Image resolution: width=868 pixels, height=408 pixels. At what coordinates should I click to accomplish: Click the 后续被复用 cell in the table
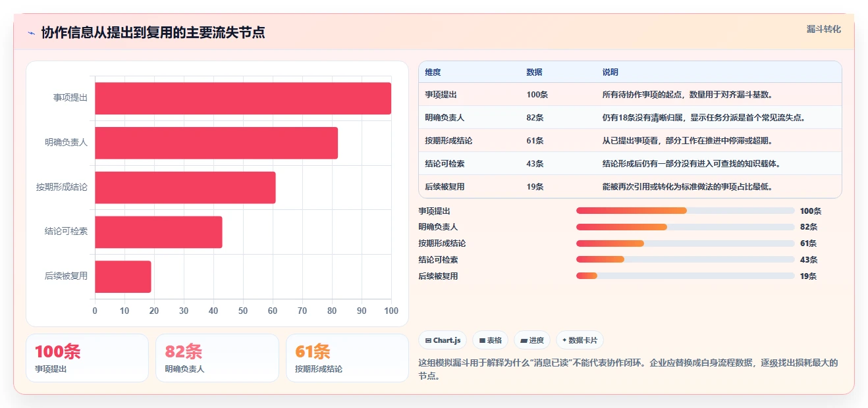click(x=445, y=187)
